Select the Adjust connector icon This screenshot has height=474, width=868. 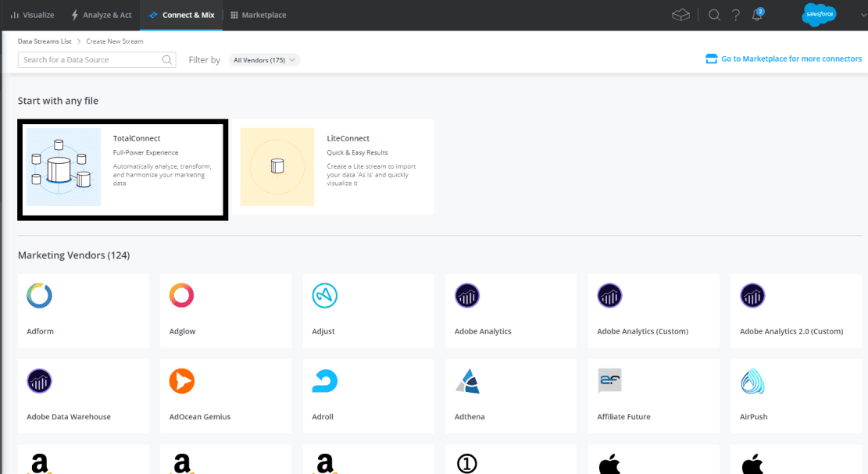click(x=324, y=296)
